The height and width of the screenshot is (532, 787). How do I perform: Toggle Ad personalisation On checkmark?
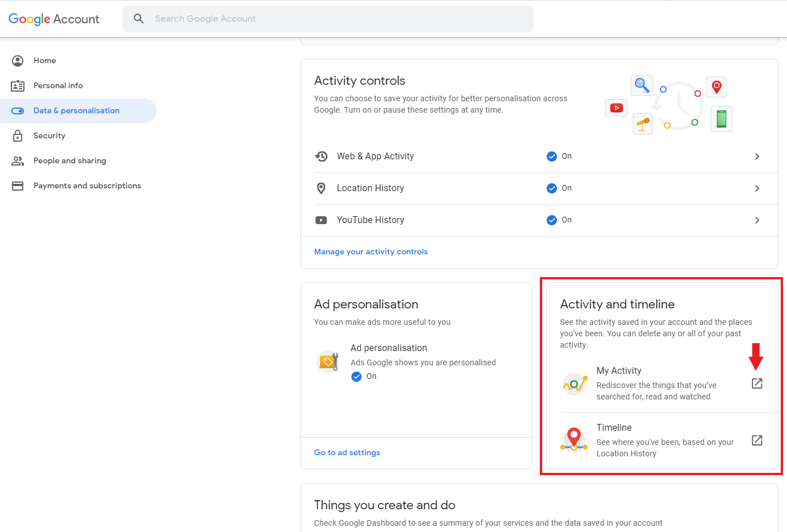[x=356, y=377]
